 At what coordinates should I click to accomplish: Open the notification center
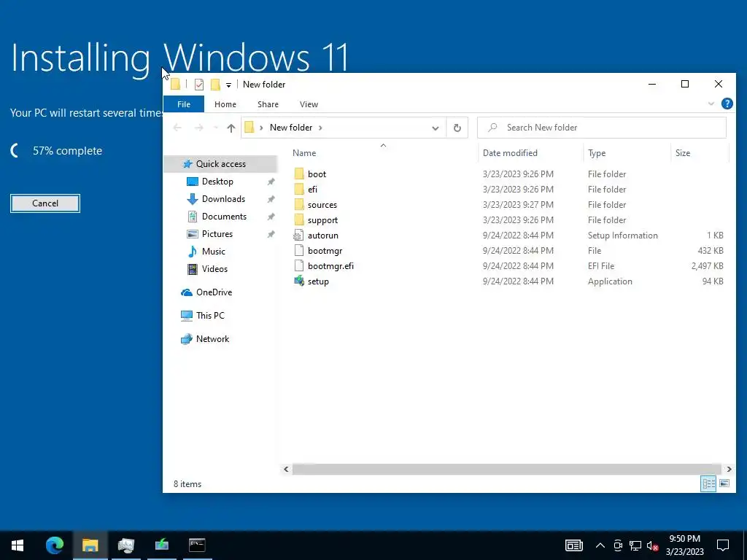pyautogui.click(x=723, y=545)
